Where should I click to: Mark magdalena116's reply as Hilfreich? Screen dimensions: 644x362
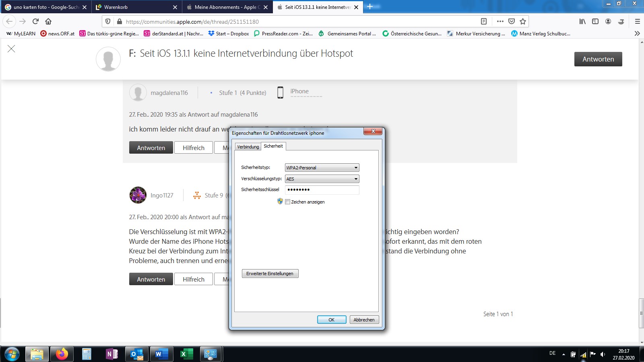194,148
